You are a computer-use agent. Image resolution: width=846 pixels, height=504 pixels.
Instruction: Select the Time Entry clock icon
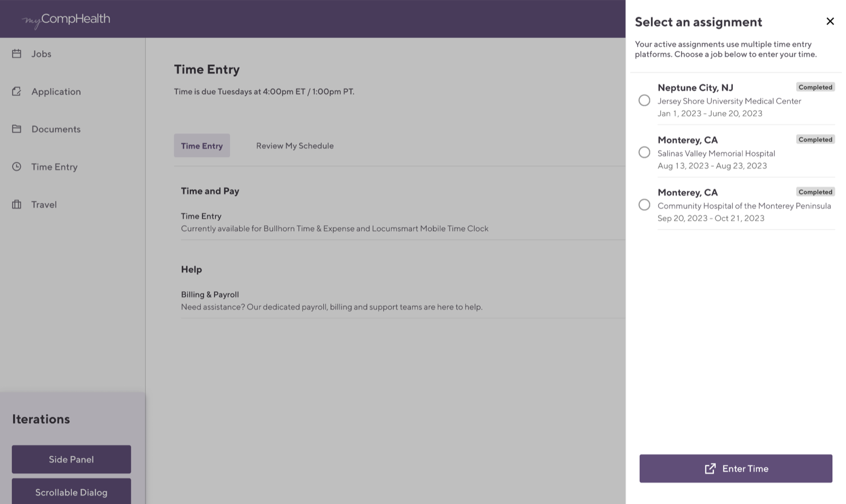16,166
